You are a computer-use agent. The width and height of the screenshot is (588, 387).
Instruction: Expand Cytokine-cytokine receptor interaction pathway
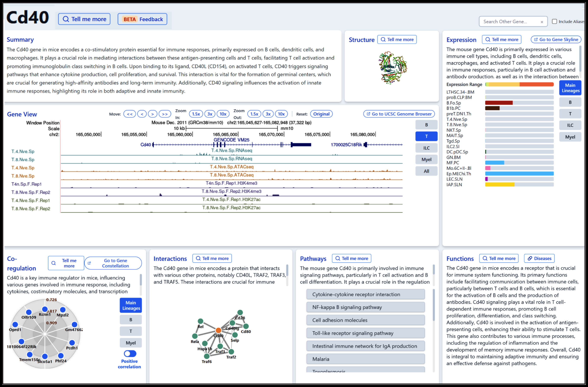(x=365, y=294)
